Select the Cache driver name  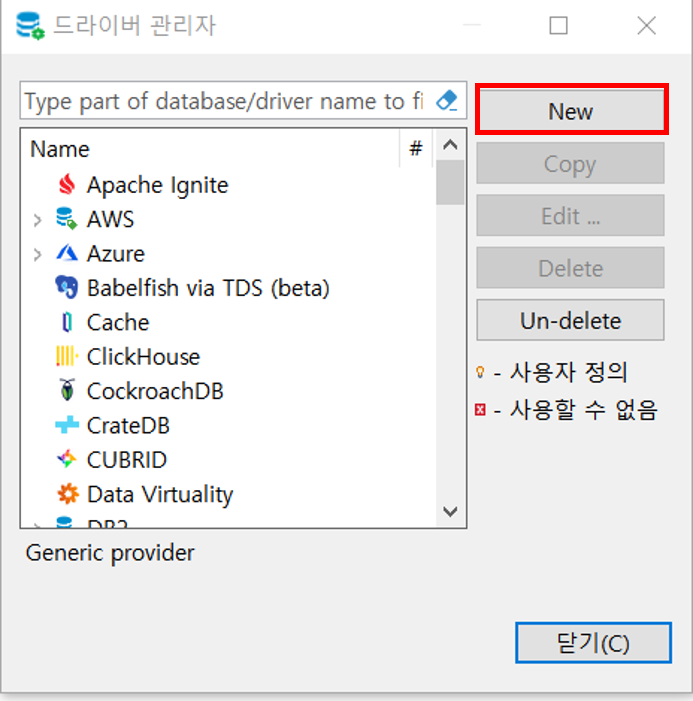coord(118,322)
